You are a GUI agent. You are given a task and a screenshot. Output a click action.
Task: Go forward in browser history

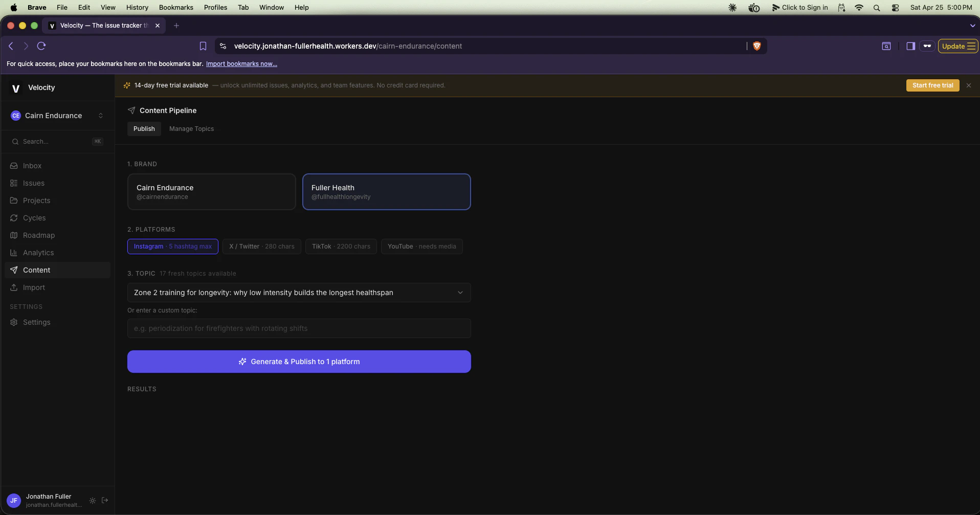click(26, 46)
